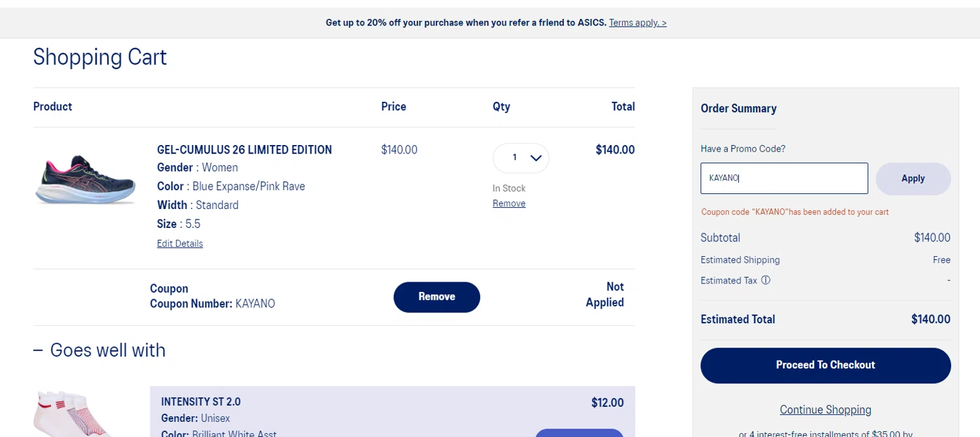Click Proceed To Checkout
The height and width of the screenshot is (437, 980).
(825, 365)
